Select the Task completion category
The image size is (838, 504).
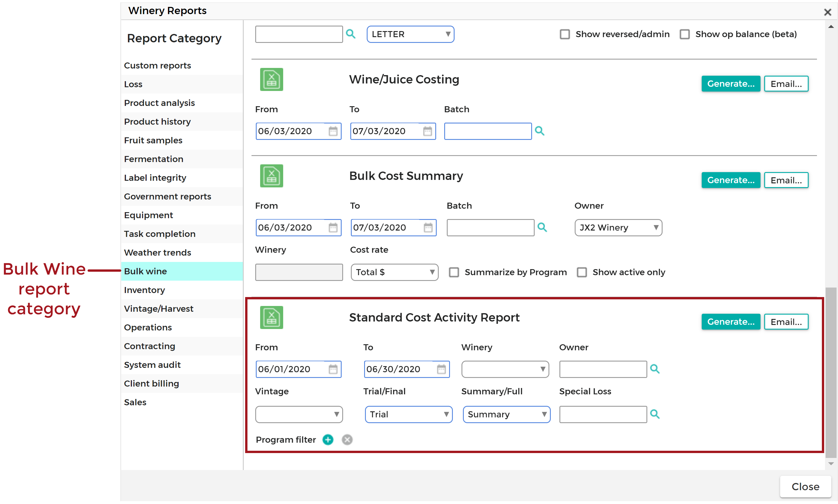pos(182,234)
